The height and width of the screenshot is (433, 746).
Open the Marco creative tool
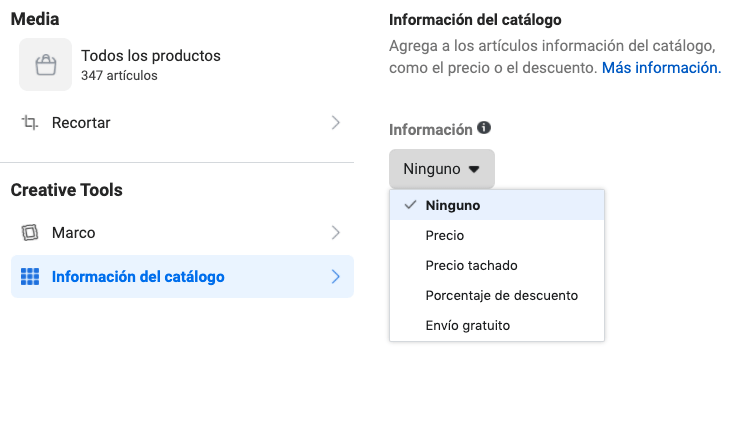[x=182, y=233]
